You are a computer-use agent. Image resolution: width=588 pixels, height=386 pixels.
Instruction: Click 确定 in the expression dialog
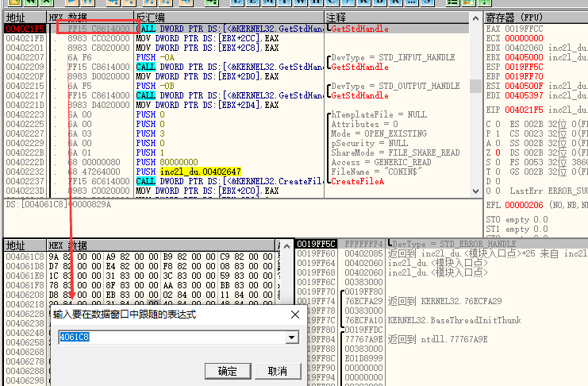pos(228,371)
